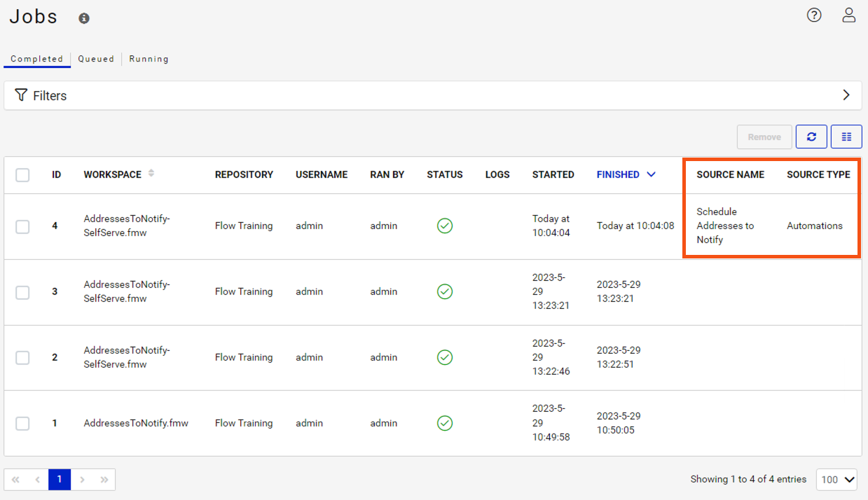Screen dimensions: 868x500
Task: Click the user account icon
Action: [x=848, y=15]
